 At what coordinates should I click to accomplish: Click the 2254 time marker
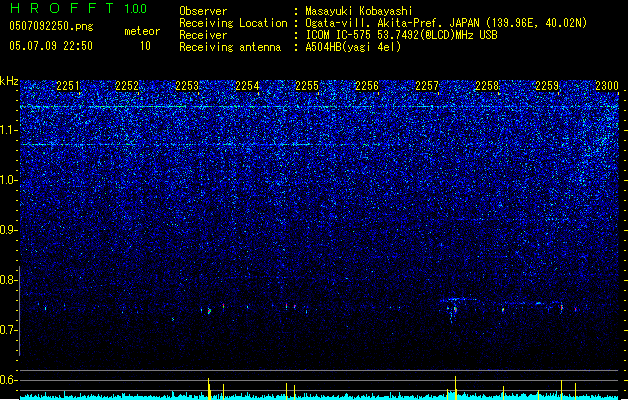coord(247,86)
